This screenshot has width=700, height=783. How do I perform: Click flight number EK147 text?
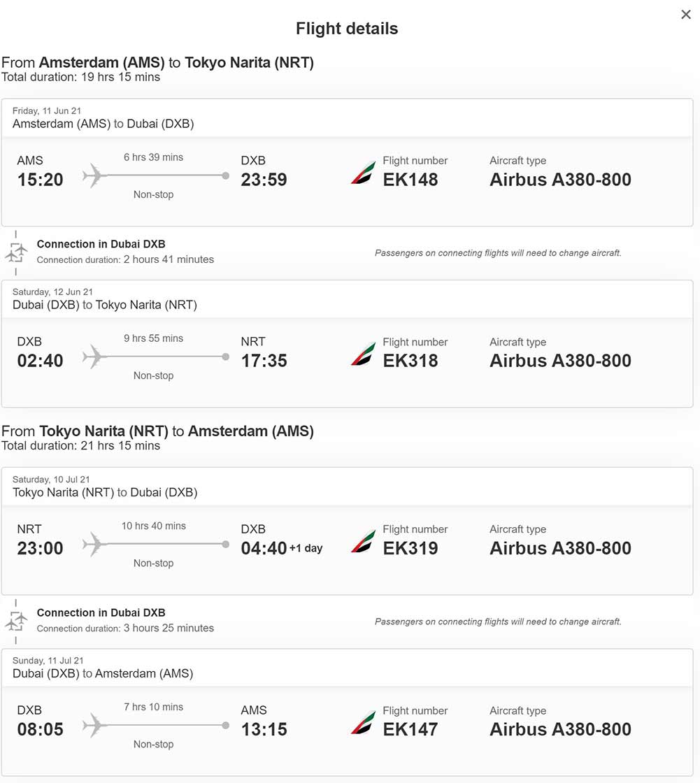point(410,730)
